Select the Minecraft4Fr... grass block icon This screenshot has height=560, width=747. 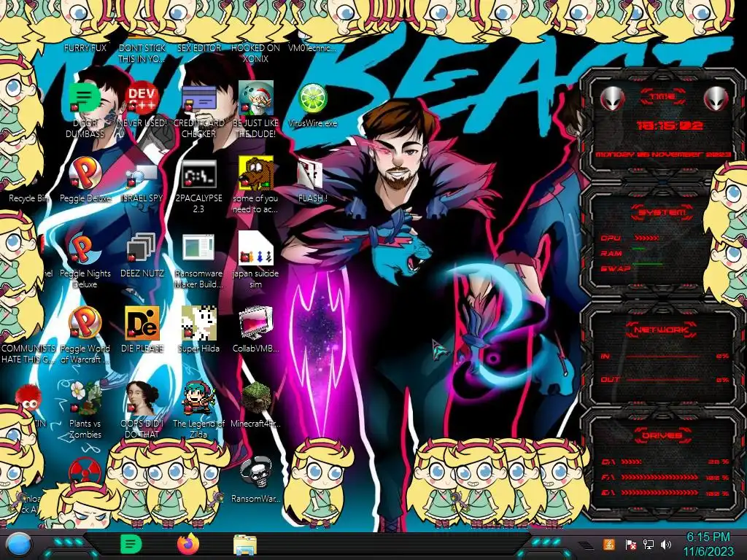(255, 398)
